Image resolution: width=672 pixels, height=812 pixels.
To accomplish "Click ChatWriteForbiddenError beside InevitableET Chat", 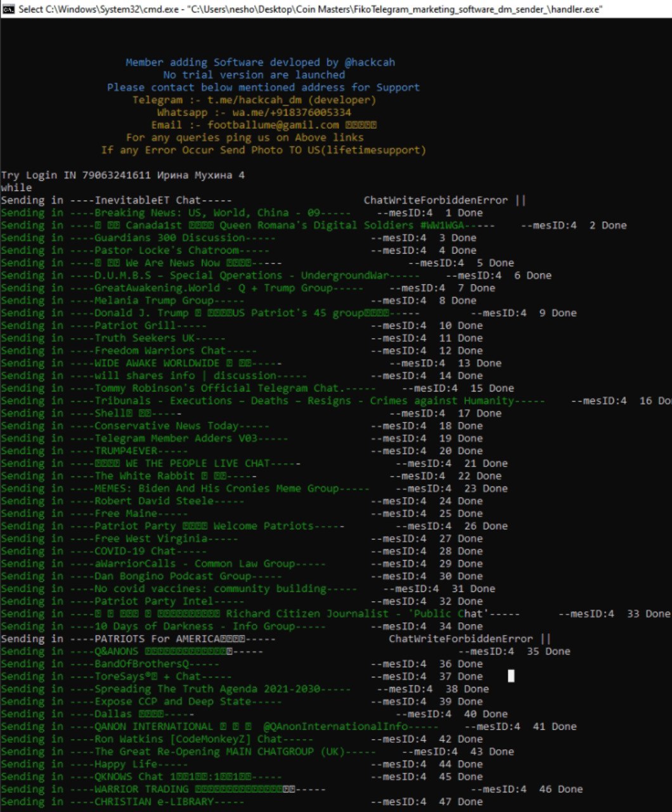I will click(436, 200).
